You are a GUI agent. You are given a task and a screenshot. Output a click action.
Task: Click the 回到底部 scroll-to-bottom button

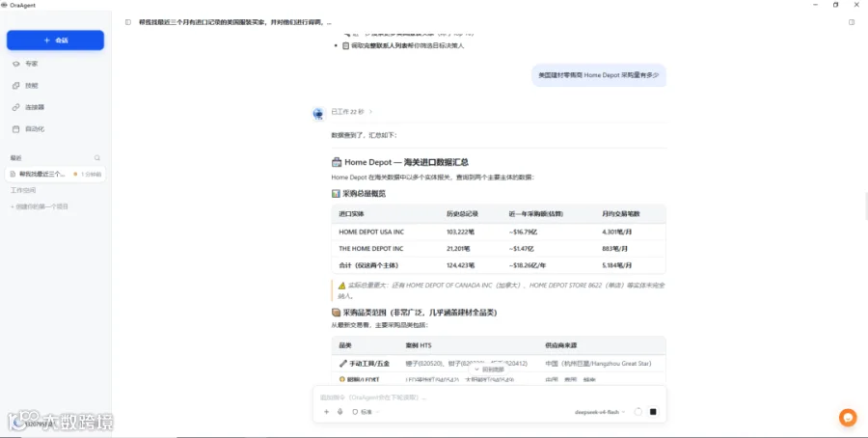[x=489, y=370]
